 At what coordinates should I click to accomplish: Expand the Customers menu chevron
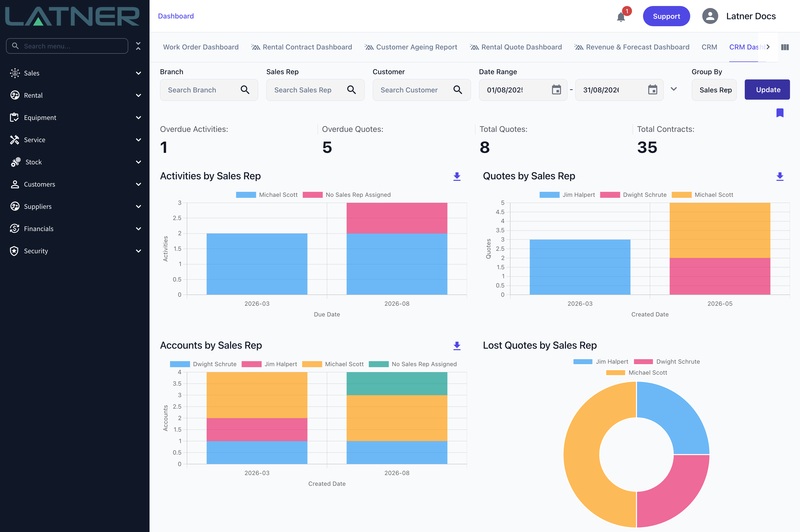[x=138, y=184]
